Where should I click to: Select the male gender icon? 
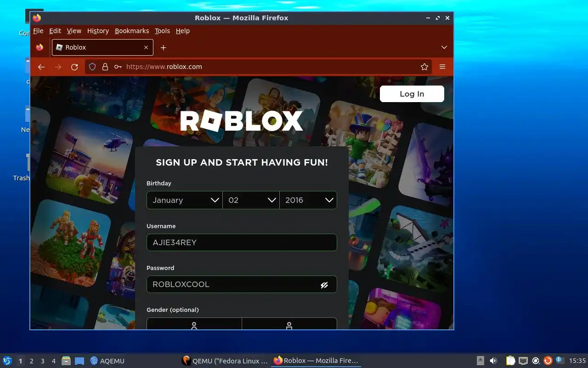[289, 325]
